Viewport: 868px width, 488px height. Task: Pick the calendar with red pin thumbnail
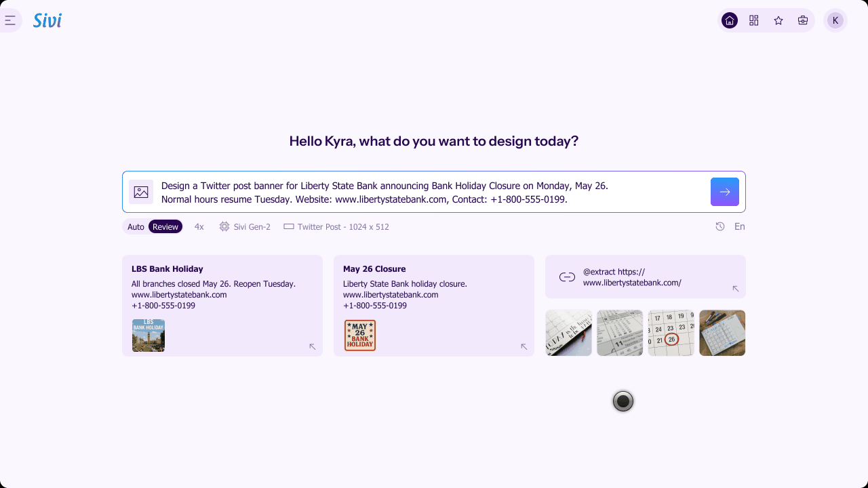point(569,333)
